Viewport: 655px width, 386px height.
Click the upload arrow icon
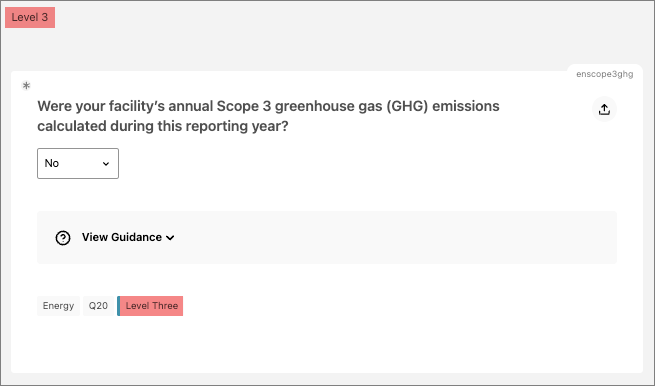tap(604, 109)
